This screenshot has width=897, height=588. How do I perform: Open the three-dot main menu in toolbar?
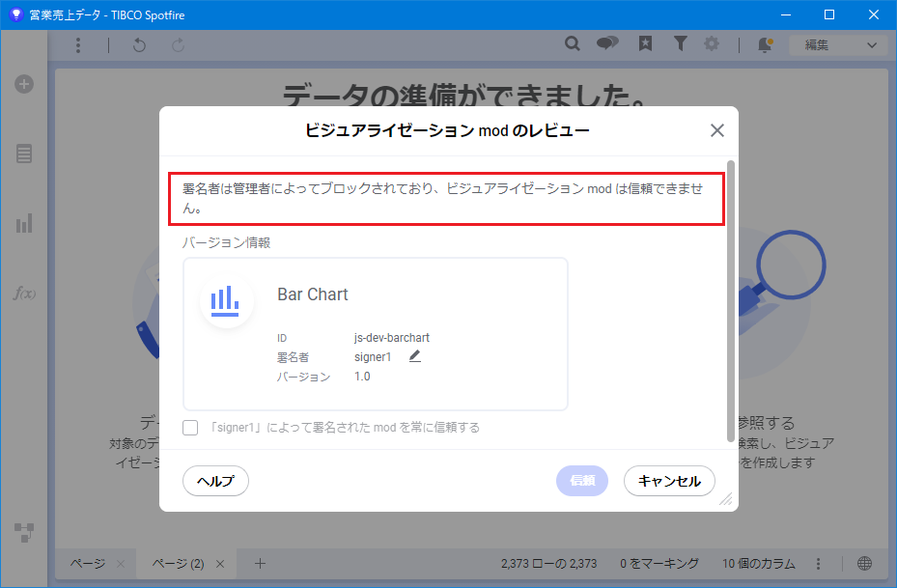coord(78,45)
